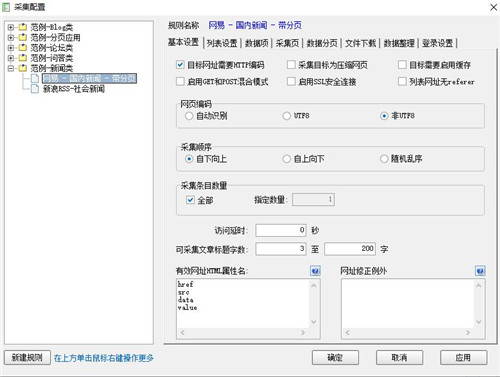
Task: Click the folder icon of 范例-Blog类
Action: click(x=23, y=27)
